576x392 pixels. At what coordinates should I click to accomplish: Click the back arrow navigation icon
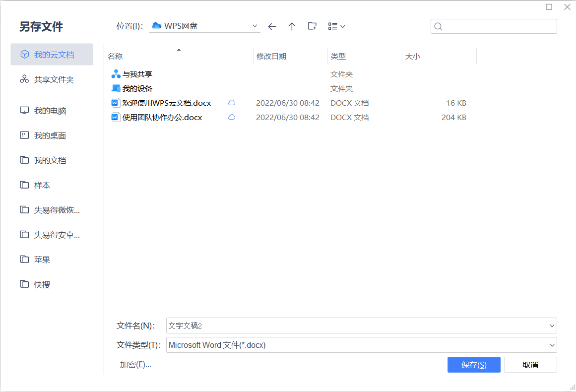tap(272, 26)
